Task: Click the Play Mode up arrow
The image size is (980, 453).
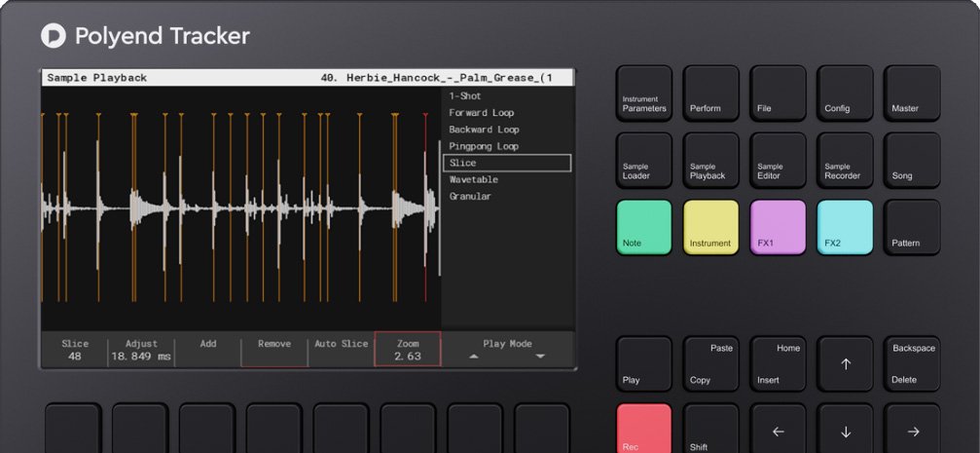Action: [474, 357]
